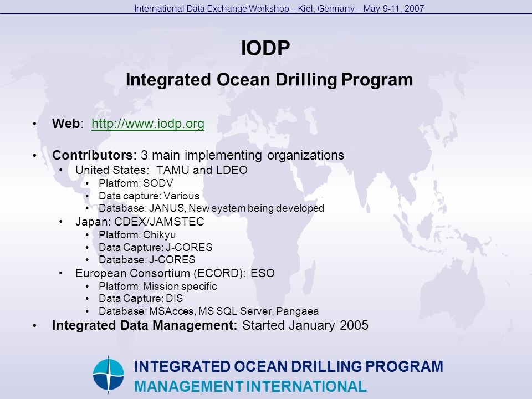
Task: Open the http://www.iodp.org hyperlink
Action: click(148, 124)
